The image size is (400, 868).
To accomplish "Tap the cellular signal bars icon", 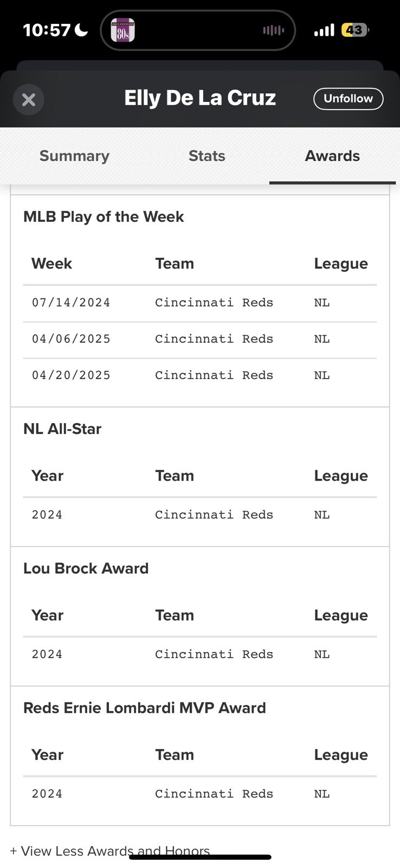I will [x=324, y=30].
